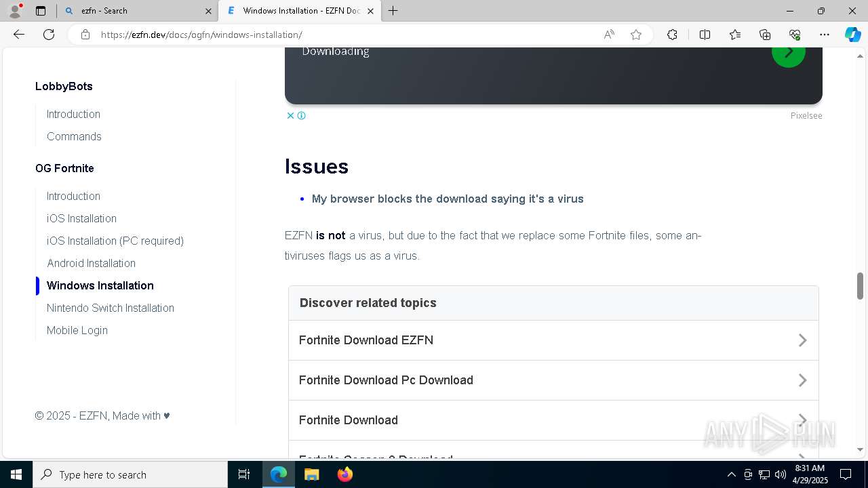
Task: Open Settings and more ellipsis menu
Action: [x=825, y=35]
